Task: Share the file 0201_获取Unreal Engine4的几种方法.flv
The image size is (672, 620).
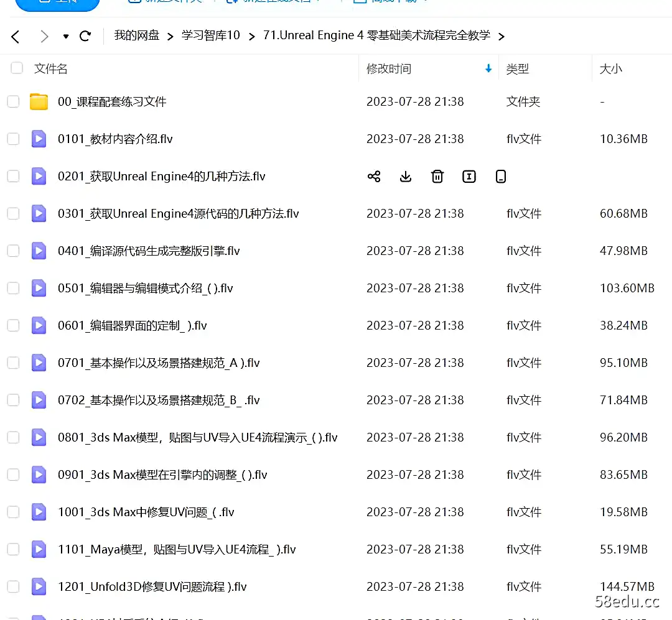Action: [x=374, y=177]
